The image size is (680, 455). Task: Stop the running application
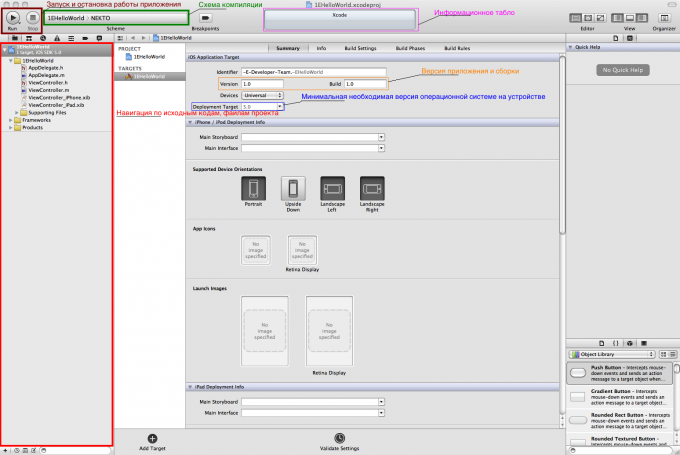[33, 18]
